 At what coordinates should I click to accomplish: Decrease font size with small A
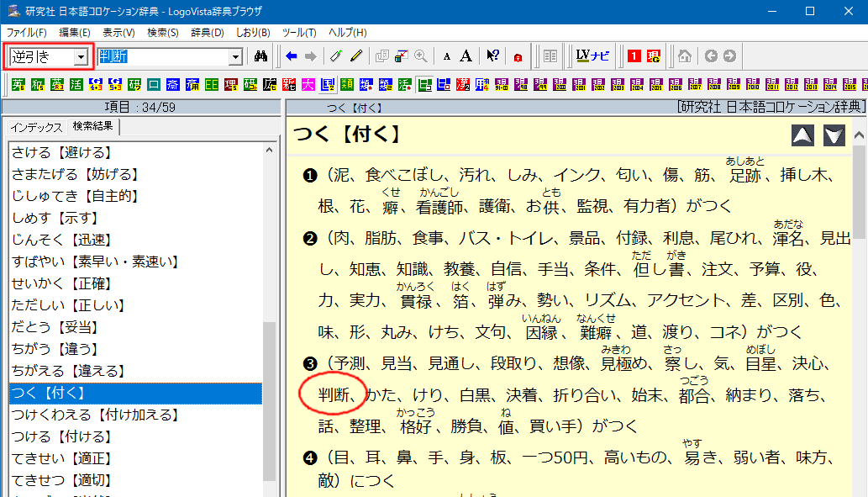(x=447, y=56)
